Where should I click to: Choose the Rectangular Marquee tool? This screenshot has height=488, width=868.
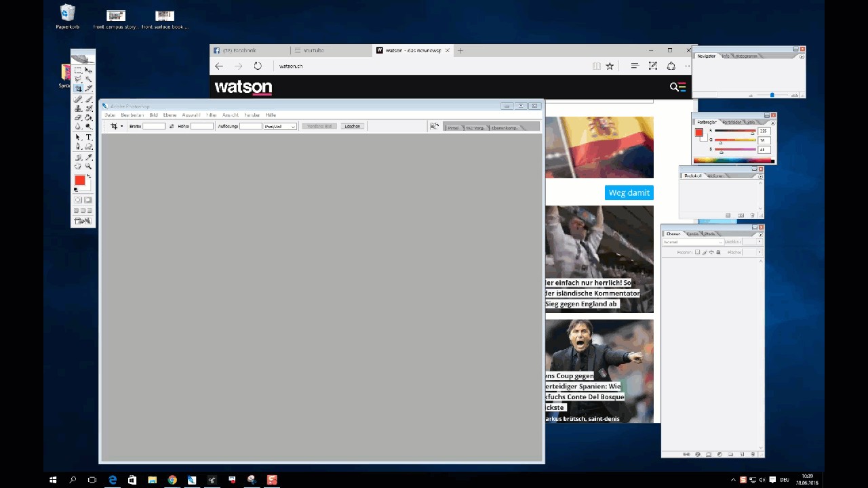coord(78,70)
